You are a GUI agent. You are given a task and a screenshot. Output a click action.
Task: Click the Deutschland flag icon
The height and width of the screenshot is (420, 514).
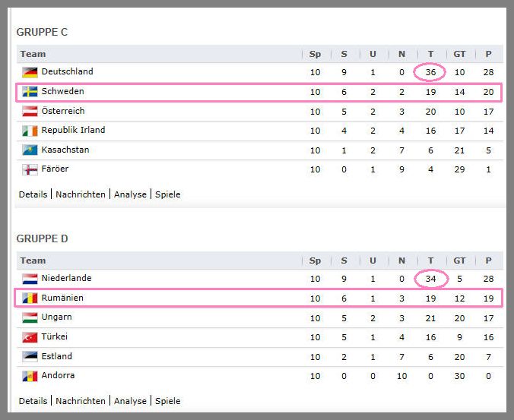[x=30, y=72]
